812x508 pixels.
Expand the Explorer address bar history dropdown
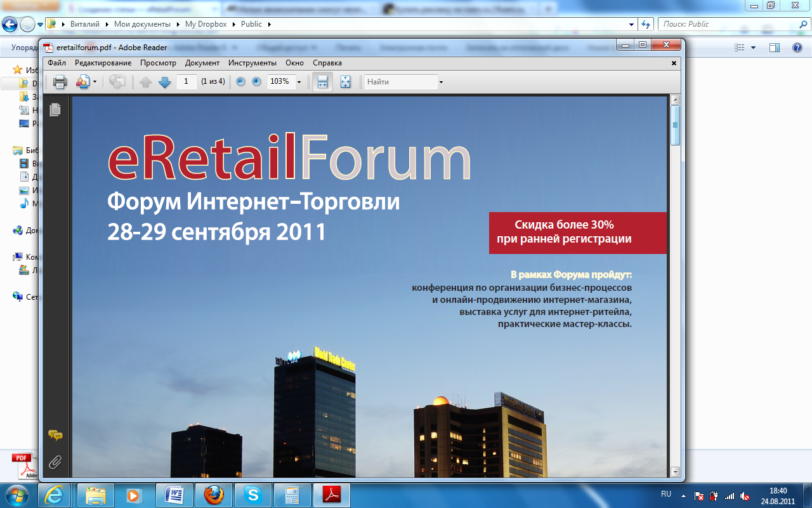[631, 24]
